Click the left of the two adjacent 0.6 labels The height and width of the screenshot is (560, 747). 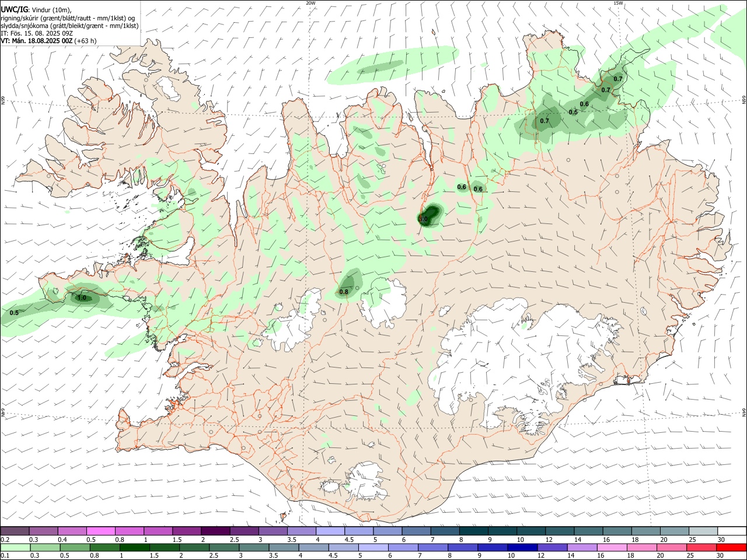462,187
